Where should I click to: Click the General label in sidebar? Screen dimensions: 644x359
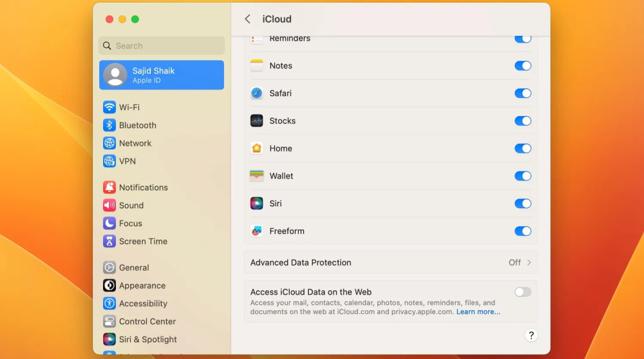click(x=134, y=267)
